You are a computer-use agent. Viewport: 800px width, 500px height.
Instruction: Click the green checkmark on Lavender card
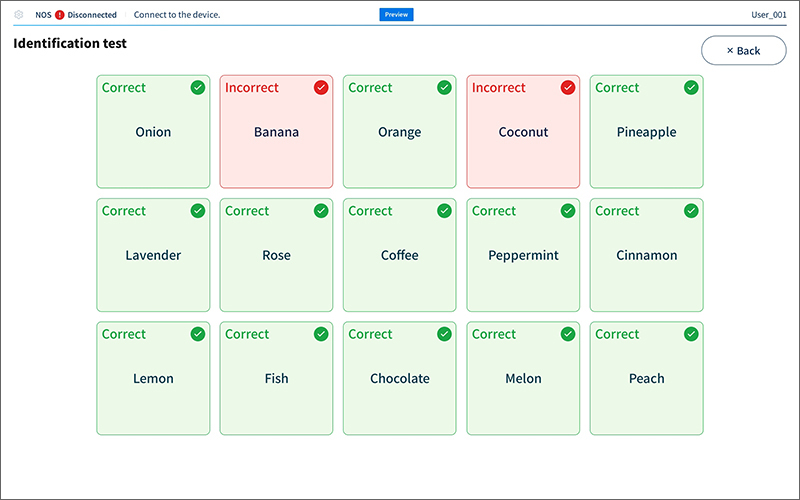coord(198,211)
